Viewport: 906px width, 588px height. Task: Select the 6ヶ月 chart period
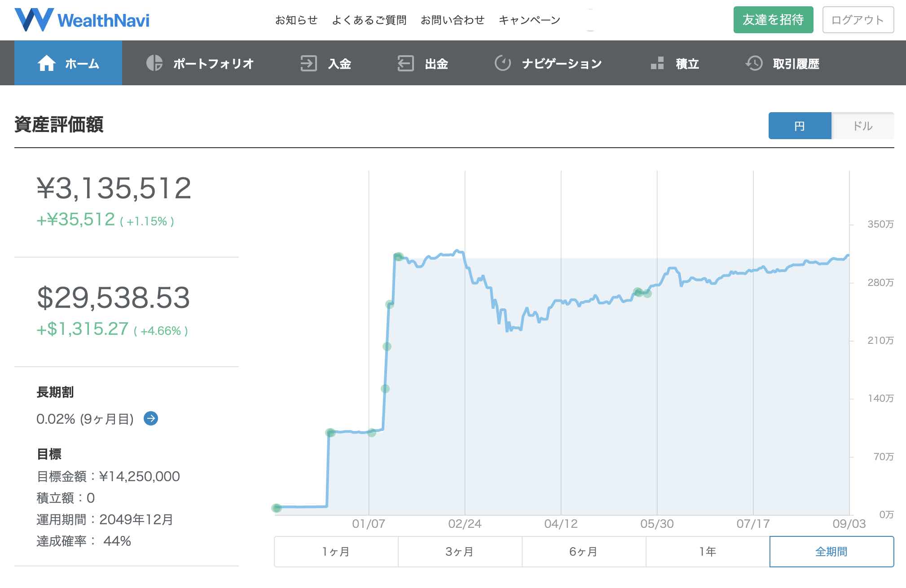(584, 552)
